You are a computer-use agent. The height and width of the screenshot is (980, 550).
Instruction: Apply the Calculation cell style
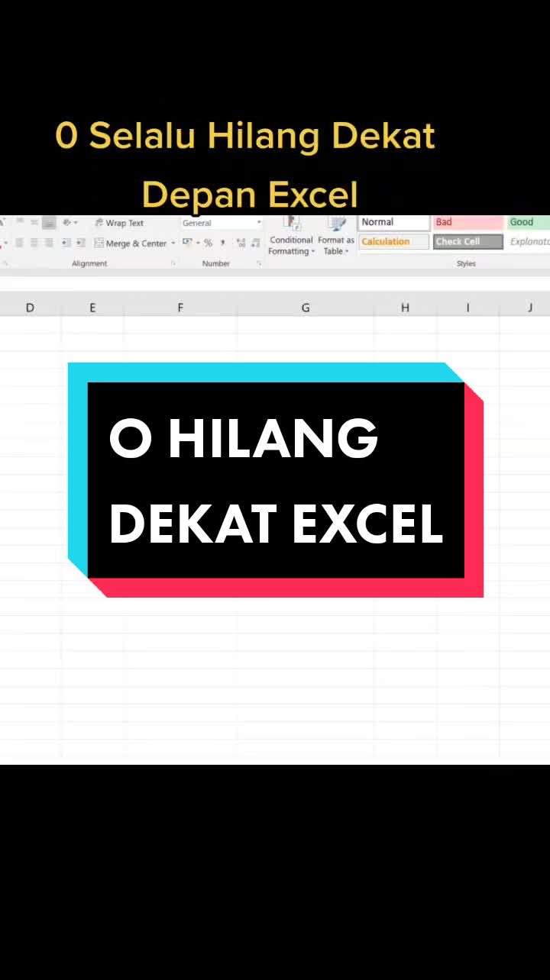(393, 242)
